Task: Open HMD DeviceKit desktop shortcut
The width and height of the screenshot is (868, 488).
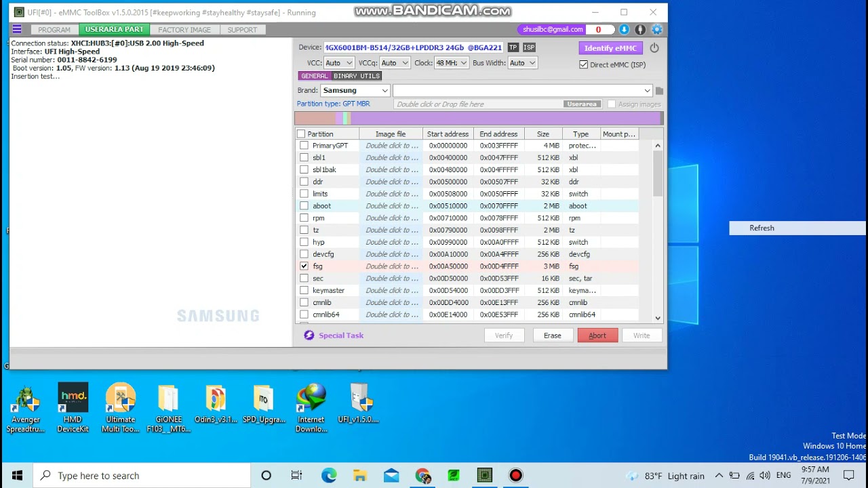Action: 73,408
